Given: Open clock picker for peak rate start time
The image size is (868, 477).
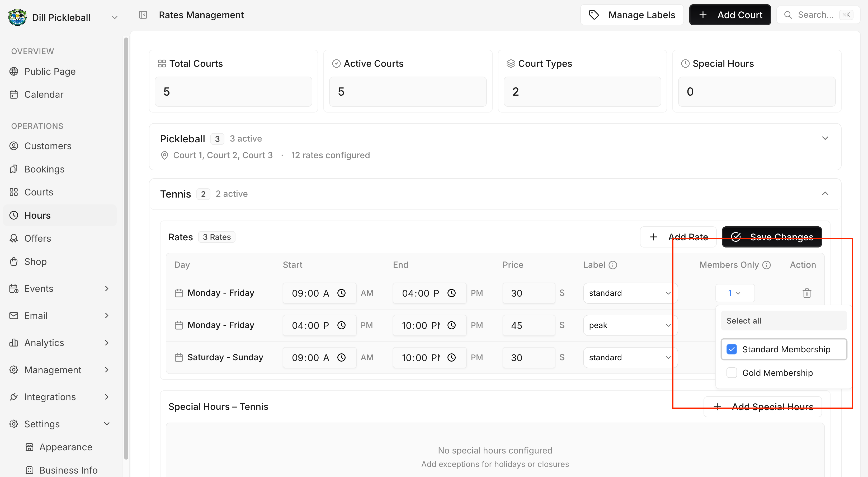Looking at the screenshot, I should [341, 325].
